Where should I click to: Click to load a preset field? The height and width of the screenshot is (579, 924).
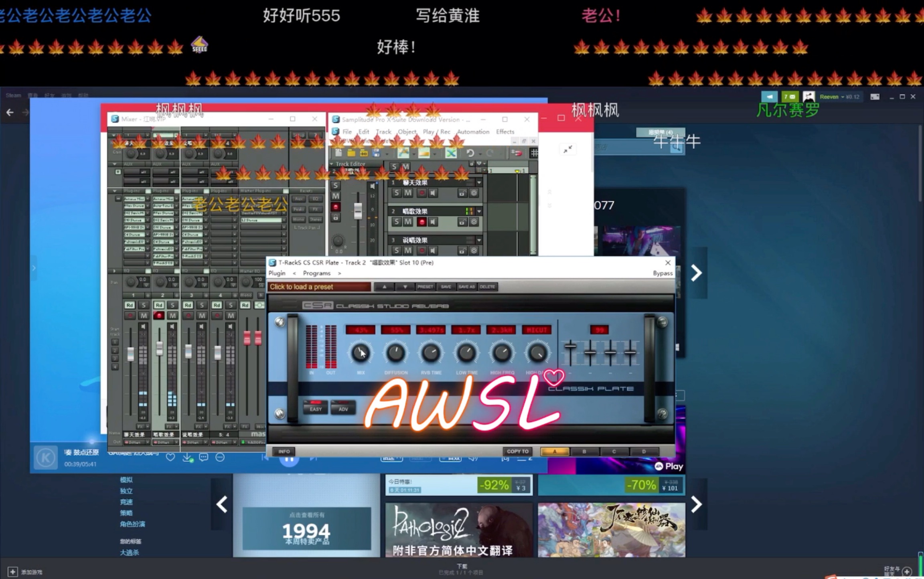click(x=319, y=287)
